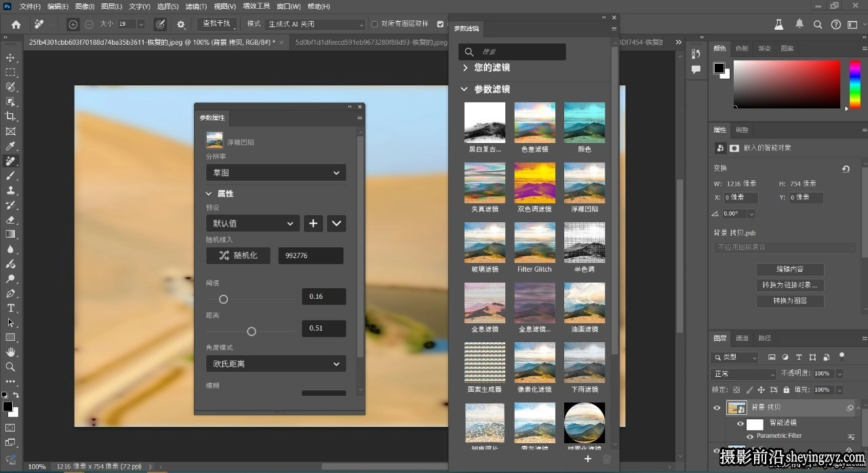The image size is (868, 473).
Task: Click the filter search field
Action: click(512, 52)
